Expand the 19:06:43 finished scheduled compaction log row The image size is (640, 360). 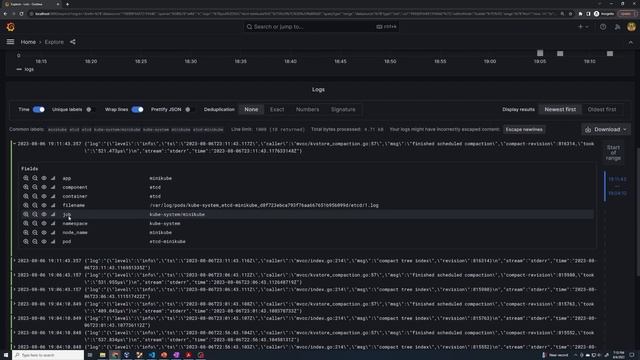pyautogui.click(x=14, y=275)
